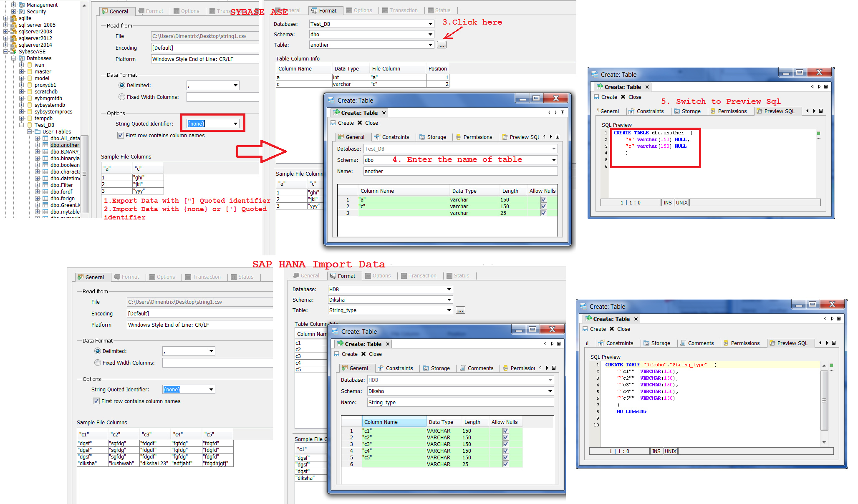This screenshot has width=858, height=504.
Task: Open the String Quoted Identifier dropdown in Sybase panel
Action: click(235, 123)
